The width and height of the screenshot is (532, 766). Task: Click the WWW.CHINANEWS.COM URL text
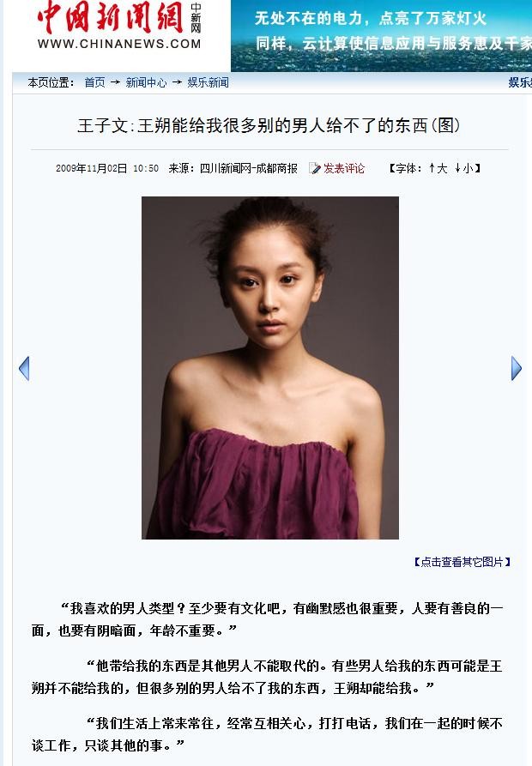pos(119,44)
